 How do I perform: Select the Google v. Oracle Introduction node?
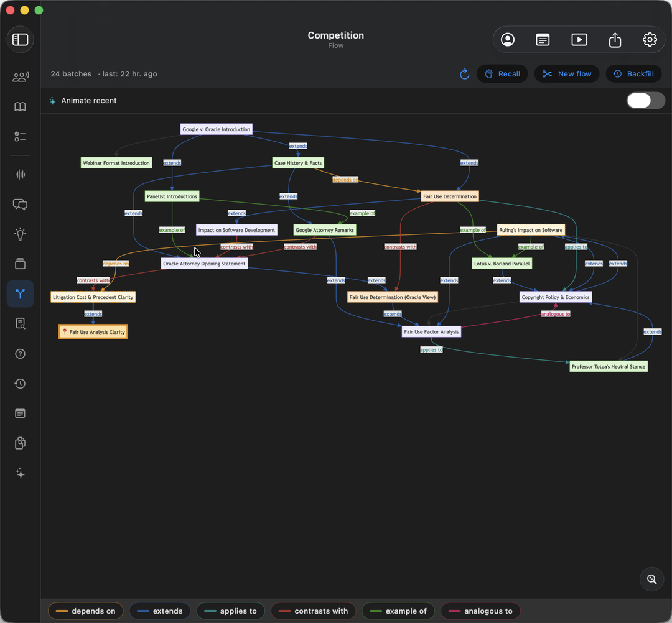[217, 129]
